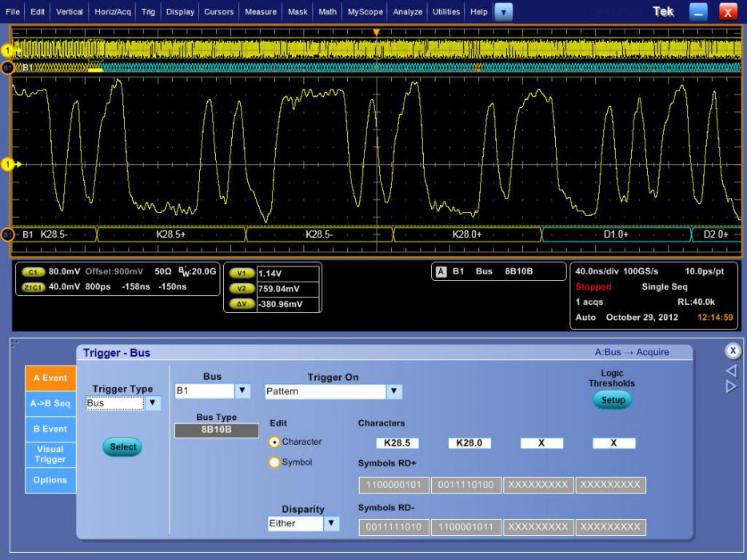This screenshot has width=747, height=560.
Task: Click the channel 1 ground reference marker
Action: pyautogui.click(x=8, y=165)
